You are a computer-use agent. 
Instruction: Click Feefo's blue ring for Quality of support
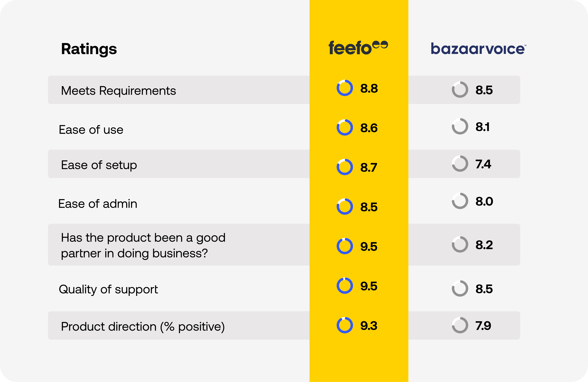coord(345,286)
